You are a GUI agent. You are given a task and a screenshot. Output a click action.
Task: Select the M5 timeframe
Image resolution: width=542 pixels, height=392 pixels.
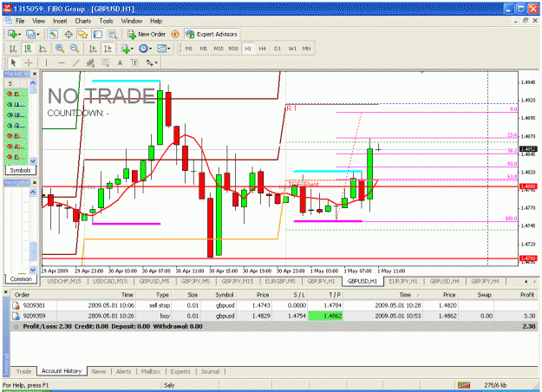pyautogui.click(x=204, y=49)
